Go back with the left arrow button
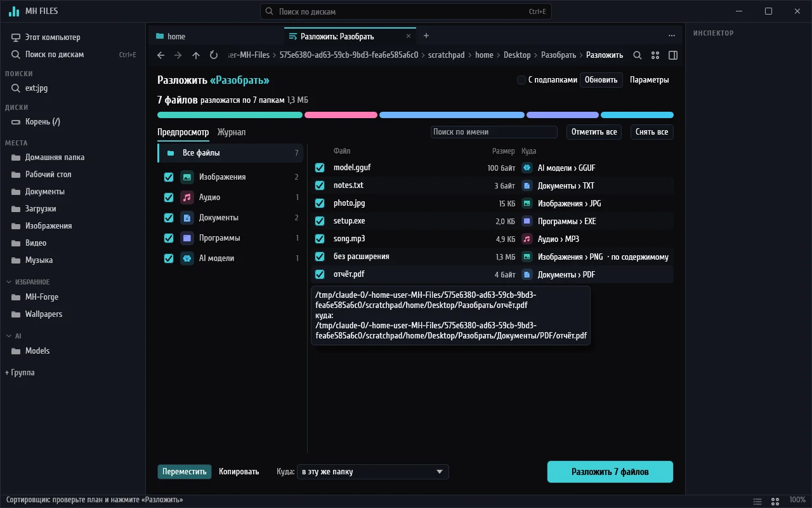This screenshot has height=508, width=812. click(161, 55)
